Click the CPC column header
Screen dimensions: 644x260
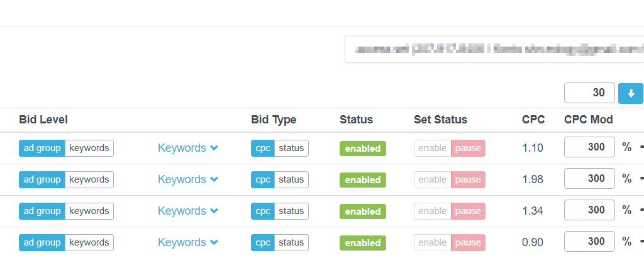click(533, 120)
